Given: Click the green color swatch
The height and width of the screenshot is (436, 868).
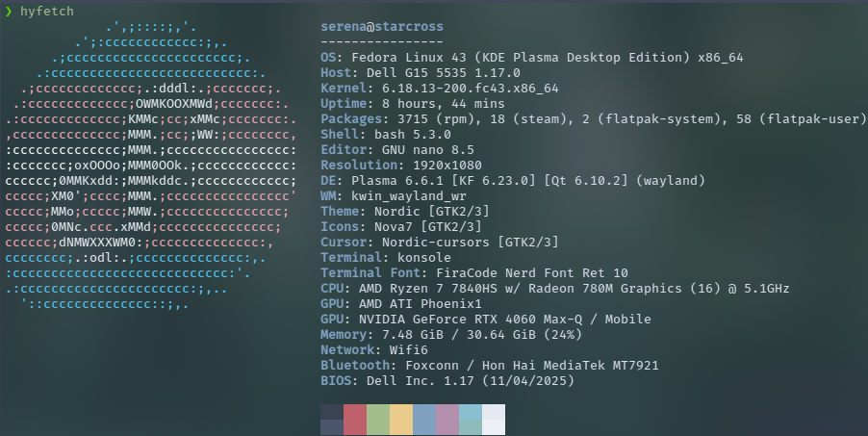Looking at the screenshot, I should coord(378,420).
